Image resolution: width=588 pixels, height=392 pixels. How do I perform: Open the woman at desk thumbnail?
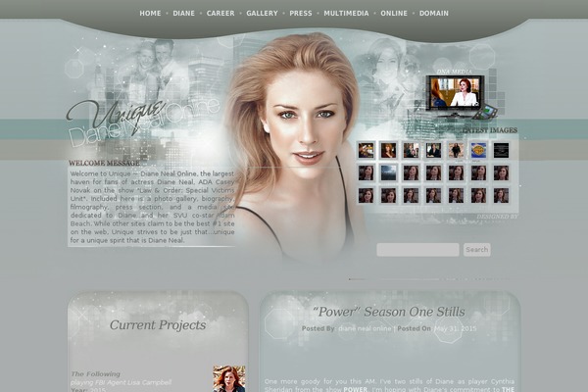(433, 150)
